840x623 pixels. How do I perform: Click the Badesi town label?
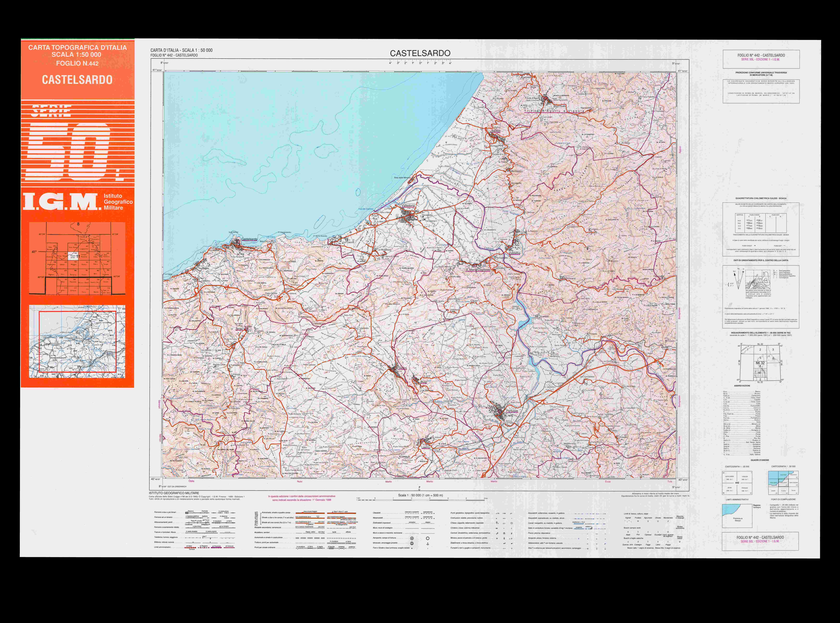[496, 131]
